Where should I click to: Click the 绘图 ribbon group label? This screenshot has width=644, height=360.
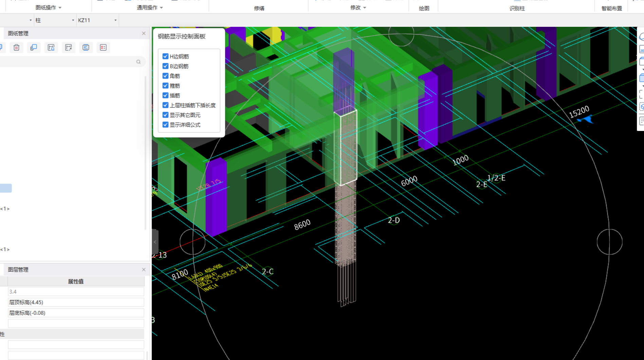pos(424,8)
